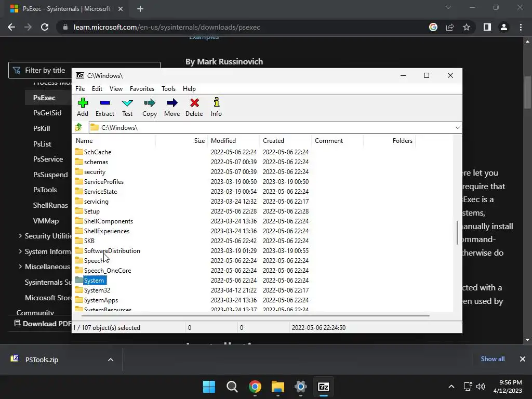Viewport: 532px width, 399px height.
Task: Click the red Delete icon
Action: pyautogui.click(x=194, y=103)
